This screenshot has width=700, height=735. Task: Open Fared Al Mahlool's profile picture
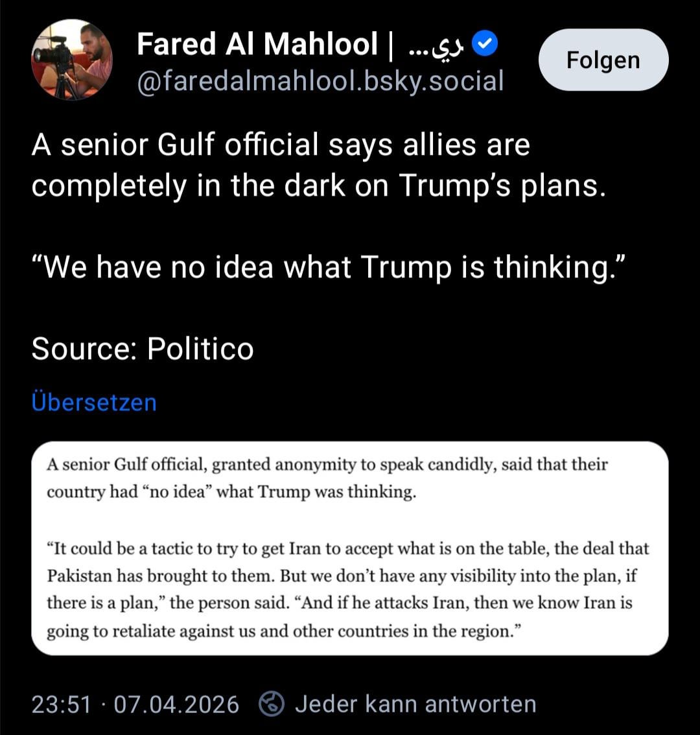71,60
